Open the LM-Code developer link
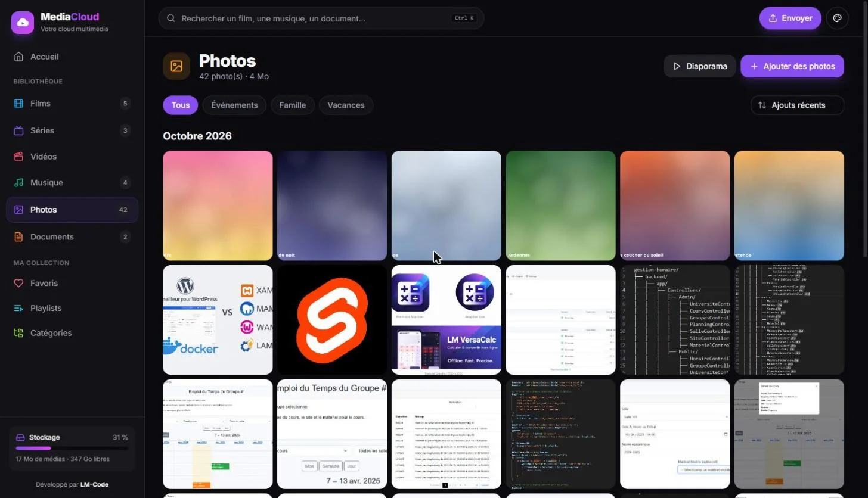 point(94,485)
